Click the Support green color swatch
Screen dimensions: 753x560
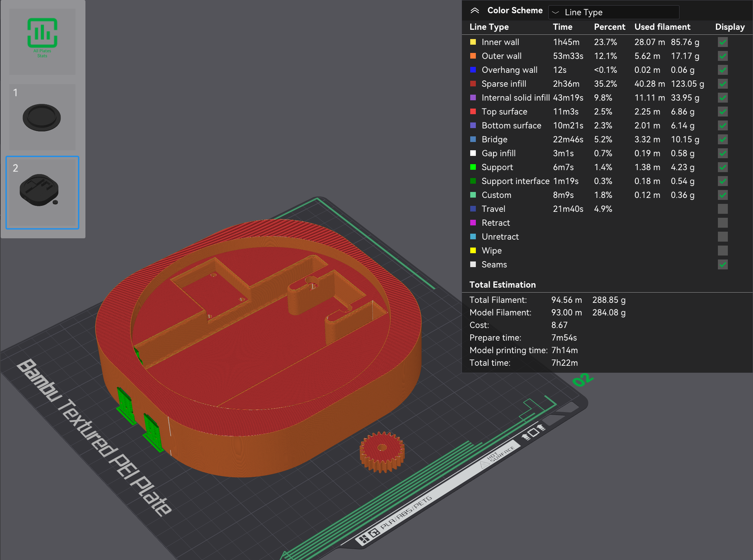tap(473, 167)
